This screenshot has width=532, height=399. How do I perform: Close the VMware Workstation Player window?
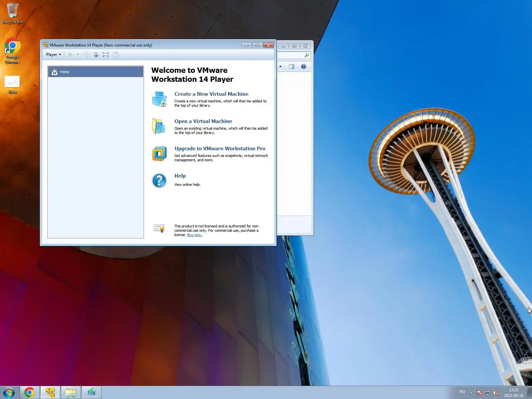pos(268,45)
